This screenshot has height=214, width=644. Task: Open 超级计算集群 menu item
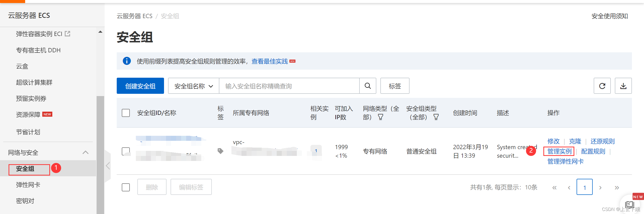click(x=34, y=82)
